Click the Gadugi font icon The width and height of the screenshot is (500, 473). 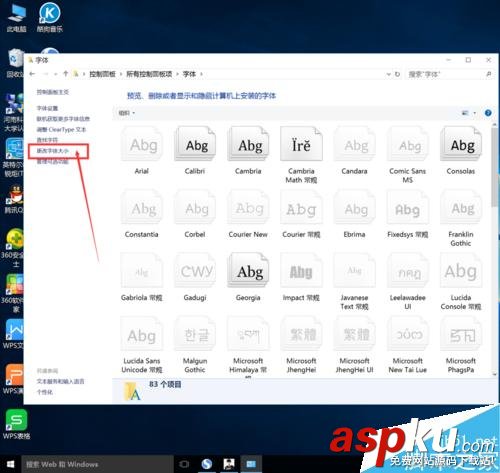tap(195, 271)
